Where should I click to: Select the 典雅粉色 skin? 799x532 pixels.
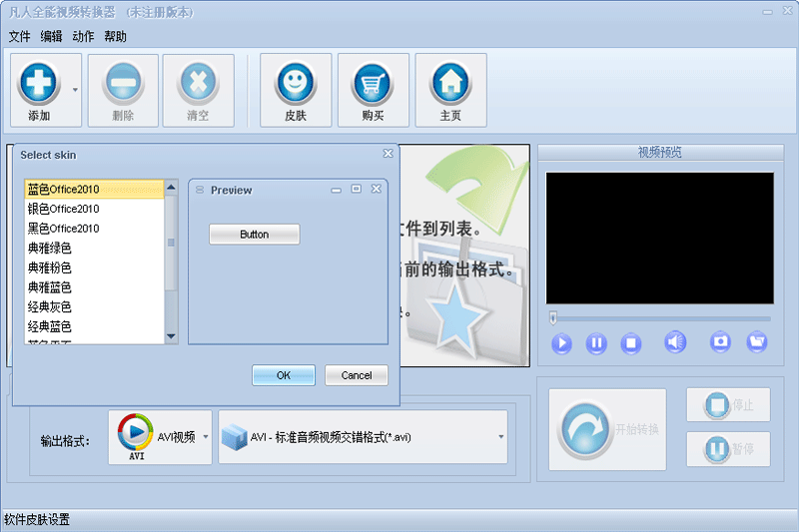(x=94, y=267)
